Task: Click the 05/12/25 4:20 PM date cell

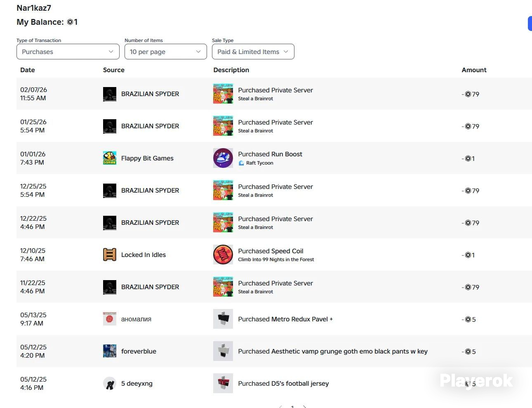Action: [33, 351]
